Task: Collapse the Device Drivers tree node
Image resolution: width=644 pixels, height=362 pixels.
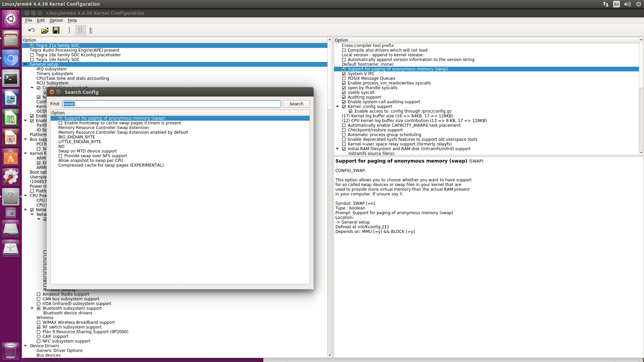Action: (25, 346)
